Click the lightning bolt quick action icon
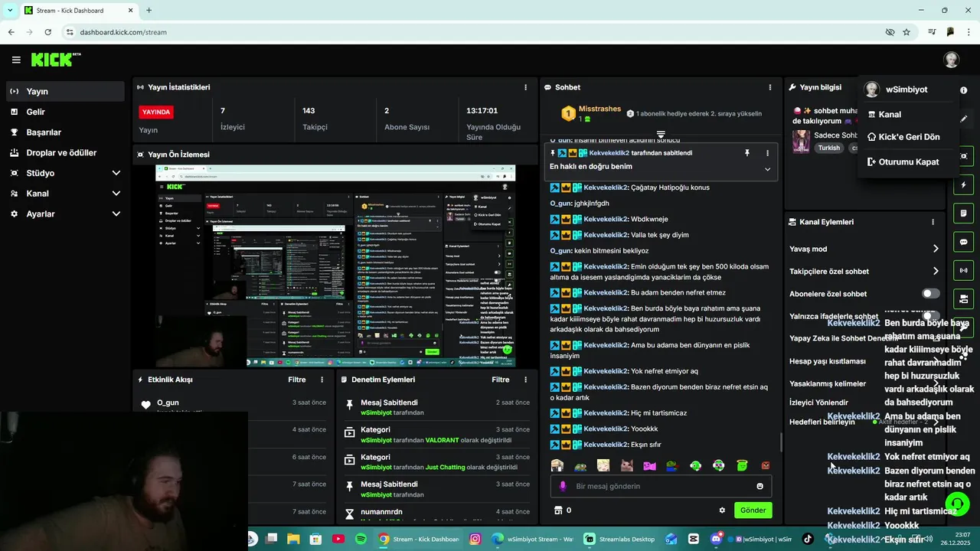Viewport: 980px width, 551px height. pyautogui.click(x=964, y=185)
